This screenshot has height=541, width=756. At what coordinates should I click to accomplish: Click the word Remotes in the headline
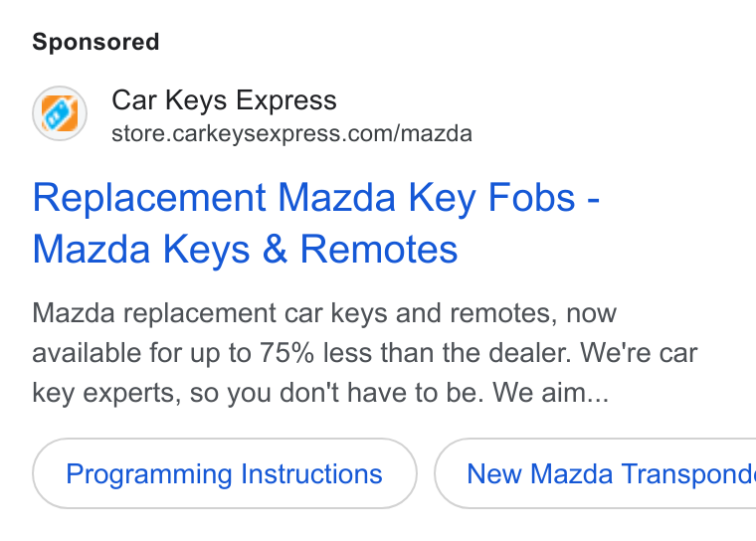(x=379, y=250)
